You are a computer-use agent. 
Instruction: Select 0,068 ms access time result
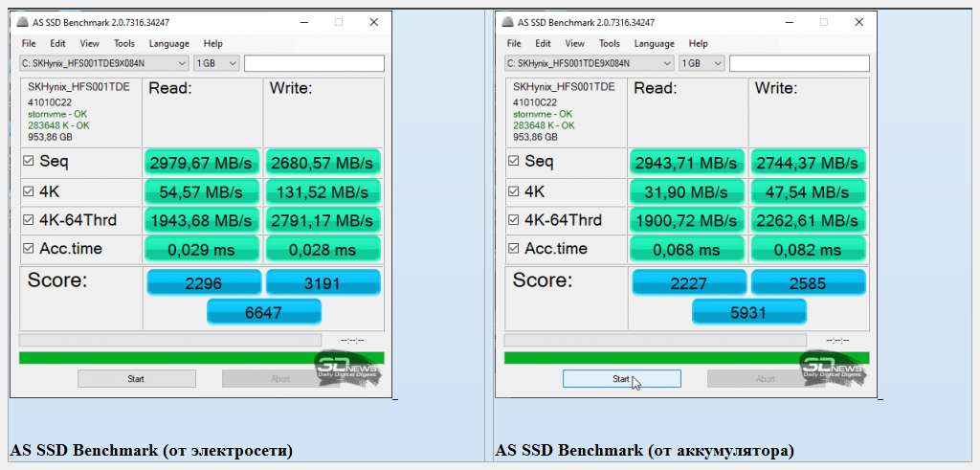click(x=686, y=250)
